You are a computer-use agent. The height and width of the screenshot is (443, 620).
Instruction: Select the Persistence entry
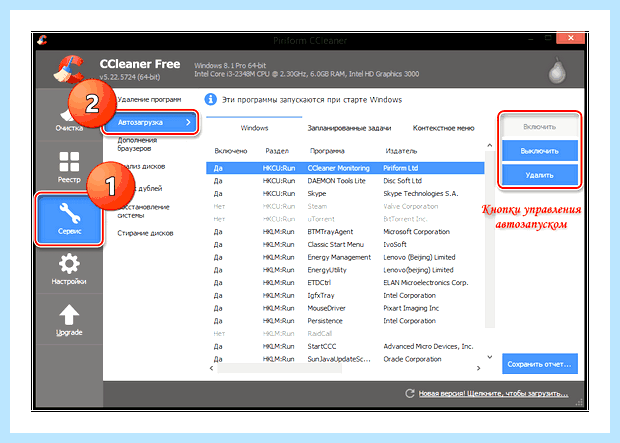[x=345, y=321]
